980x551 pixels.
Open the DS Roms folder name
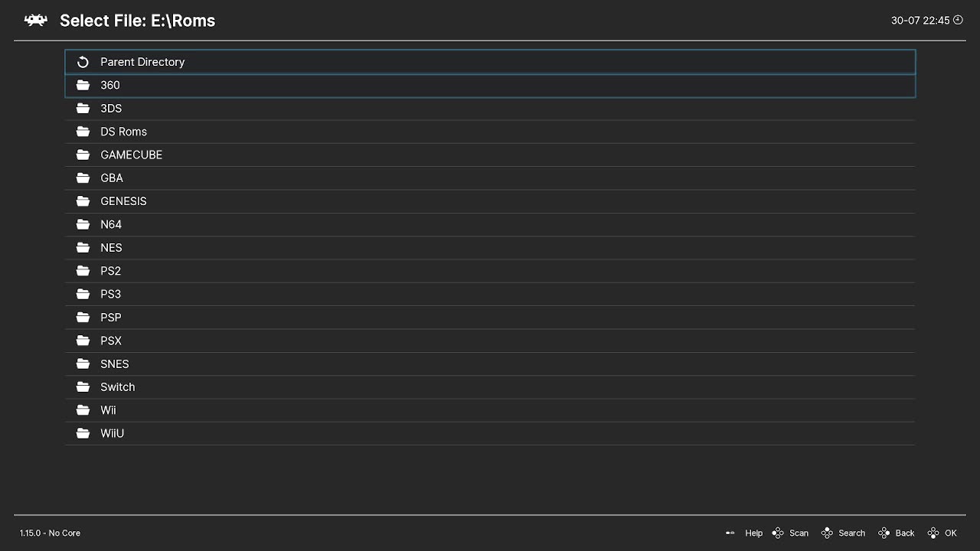pyautogui.click(x=123, y=132)
